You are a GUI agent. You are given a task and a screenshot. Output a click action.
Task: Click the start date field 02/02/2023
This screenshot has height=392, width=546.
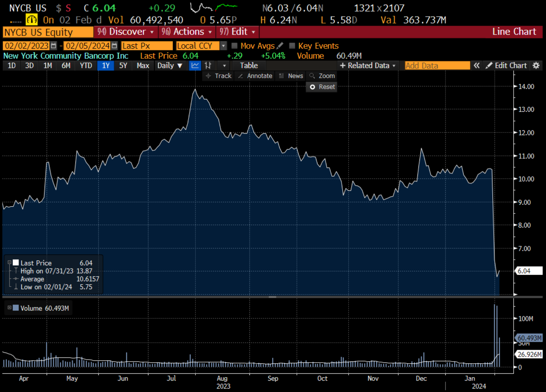27,46
